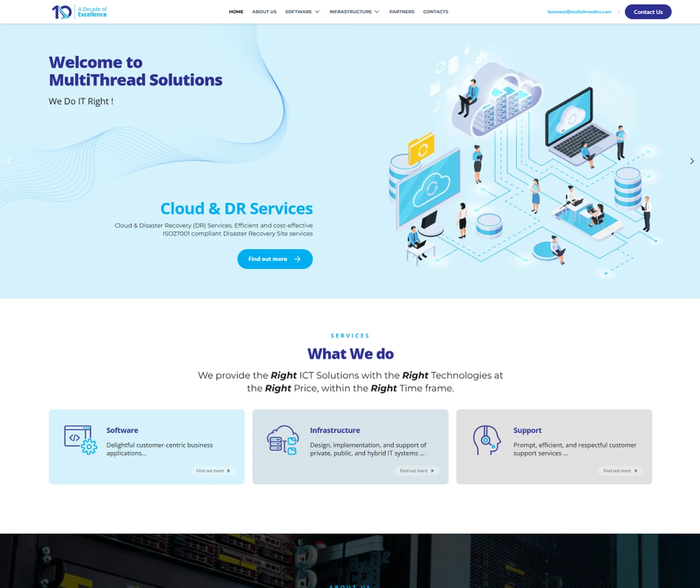Click the Software card heading

coord(122,430)
